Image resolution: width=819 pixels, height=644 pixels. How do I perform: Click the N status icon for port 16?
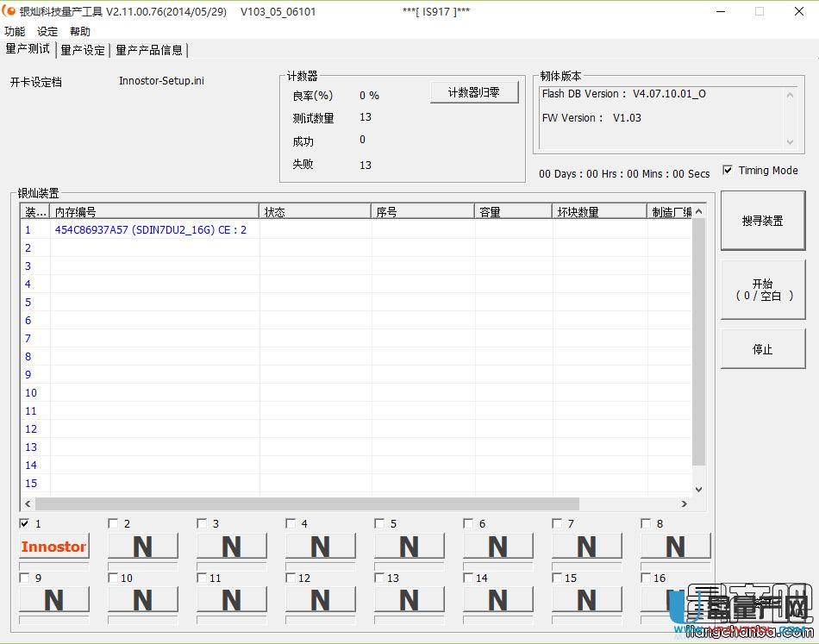(x=675, y=600)
